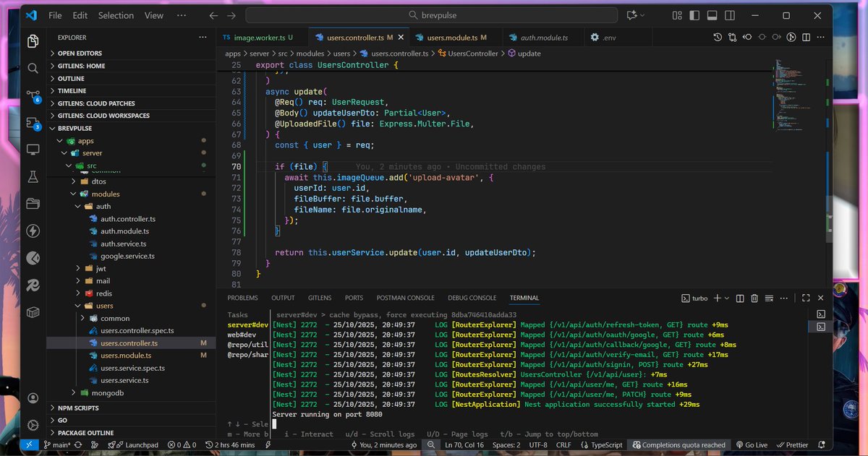Click the split editor right icon

click(807, 38)
